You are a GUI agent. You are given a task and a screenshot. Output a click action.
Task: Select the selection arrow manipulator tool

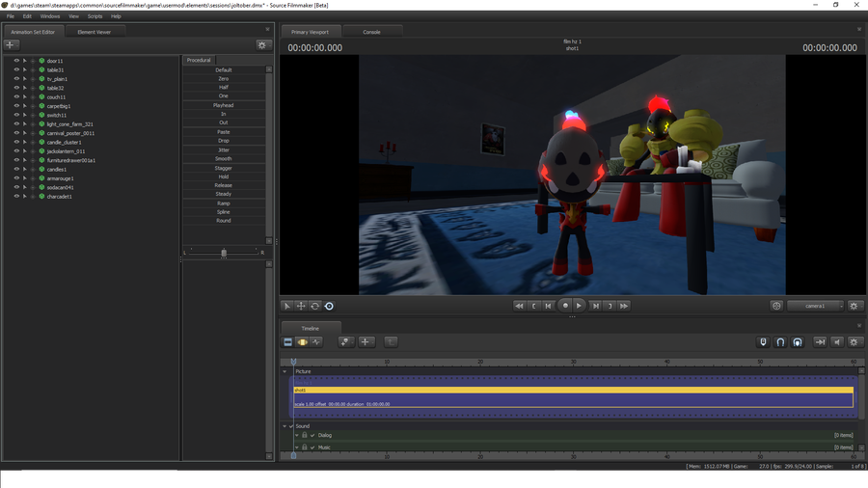click(x=286, y=306)
